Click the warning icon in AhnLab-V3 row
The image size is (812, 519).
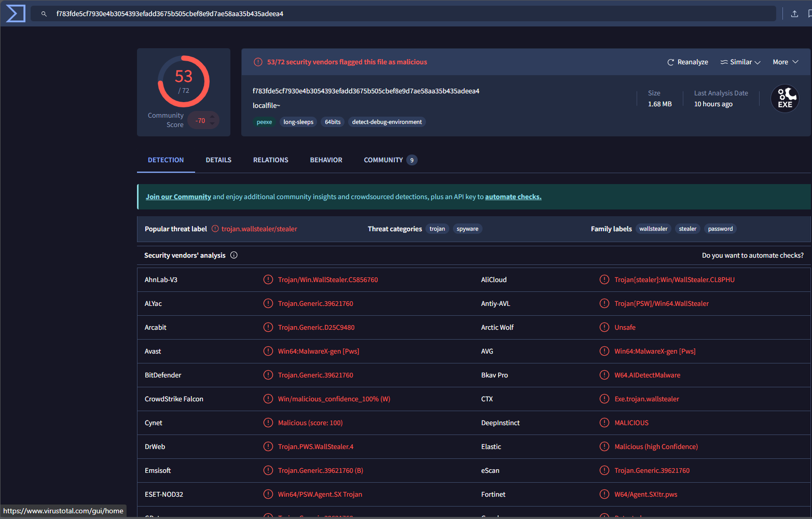pyautogui.click(x=268, y=279)
